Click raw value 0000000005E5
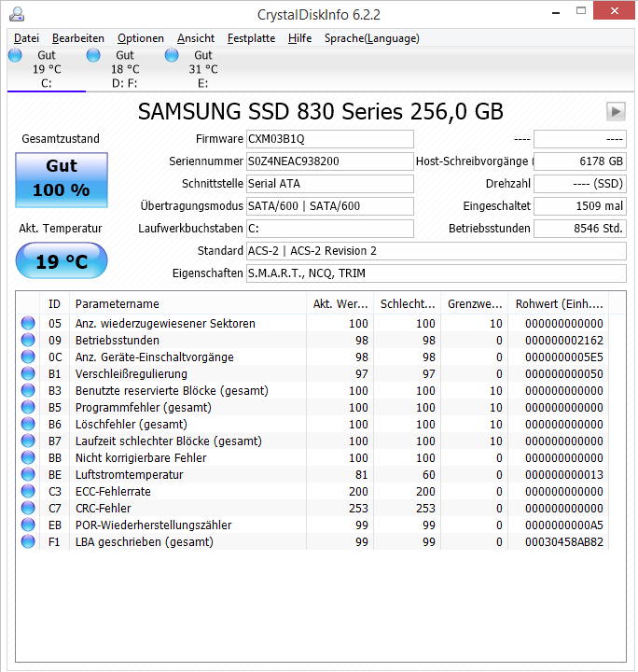 (564, 357)
